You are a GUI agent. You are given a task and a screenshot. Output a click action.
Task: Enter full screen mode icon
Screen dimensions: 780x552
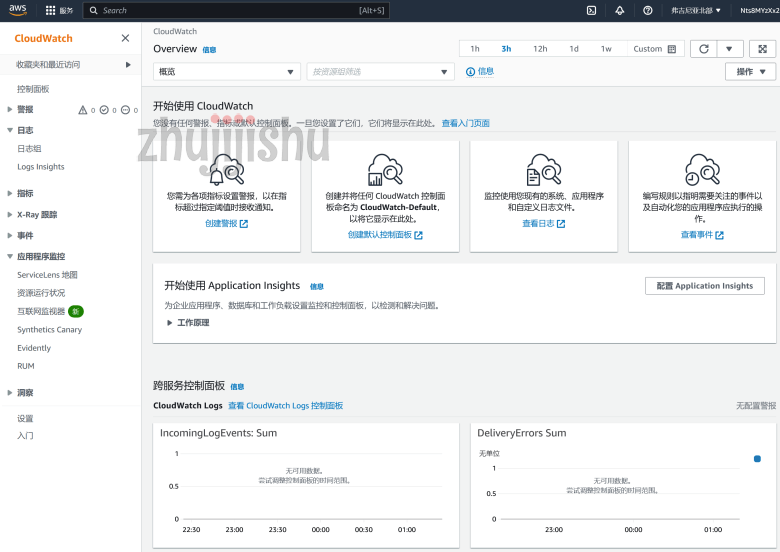click(762, 49)
